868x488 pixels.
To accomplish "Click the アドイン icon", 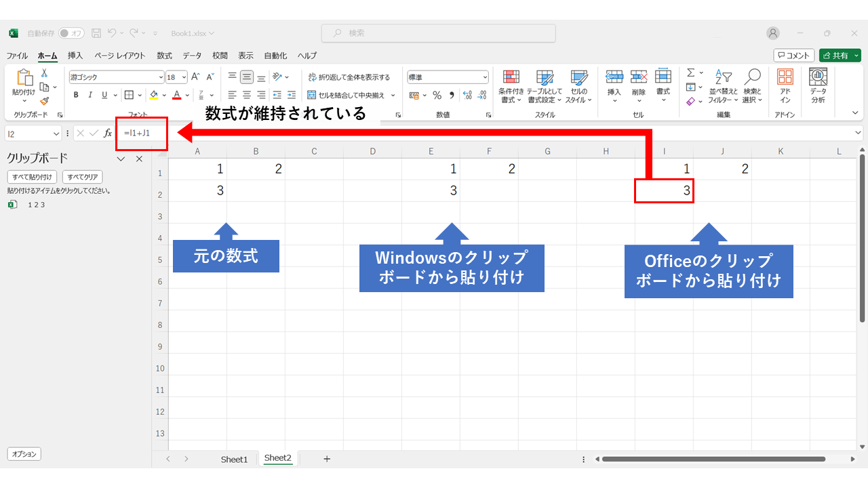I will tap(785, 85).
